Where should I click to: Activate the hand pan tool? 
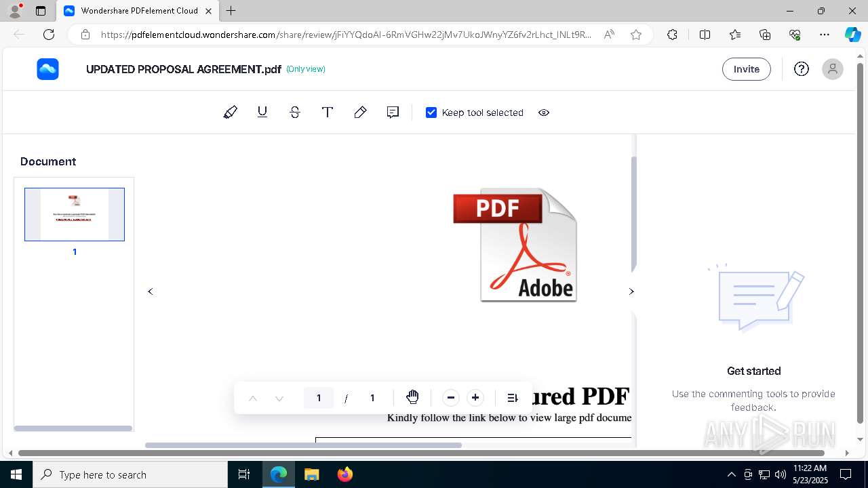click(412, 398)
